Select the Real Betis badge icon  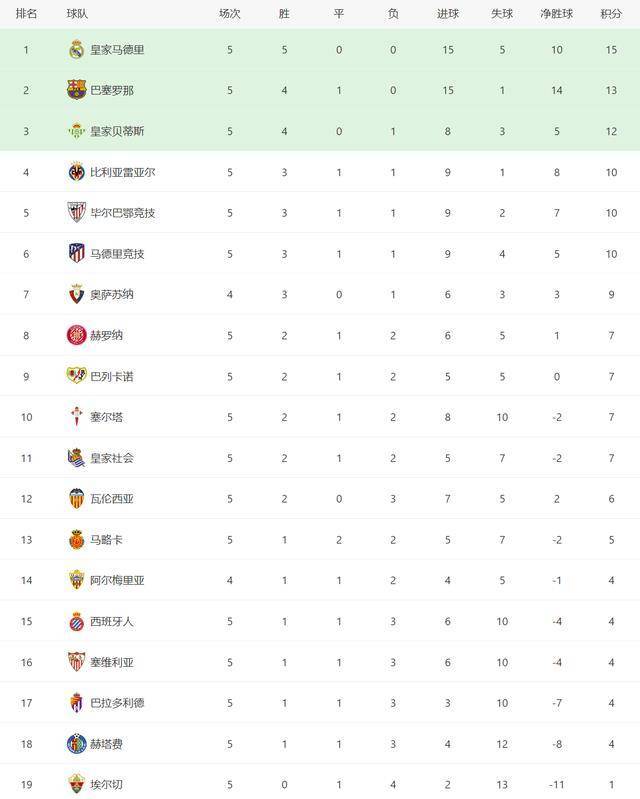coord(76,131)
